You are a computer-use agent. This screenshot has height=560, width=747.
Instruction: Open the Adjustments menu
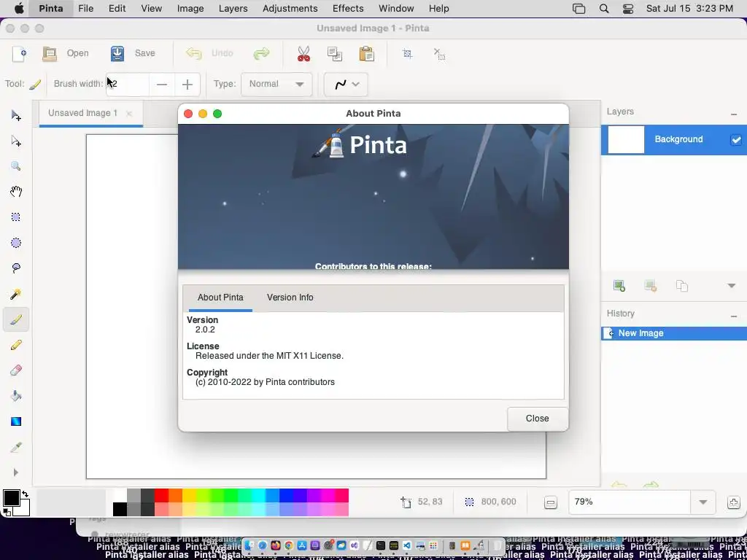click(290, 9)
